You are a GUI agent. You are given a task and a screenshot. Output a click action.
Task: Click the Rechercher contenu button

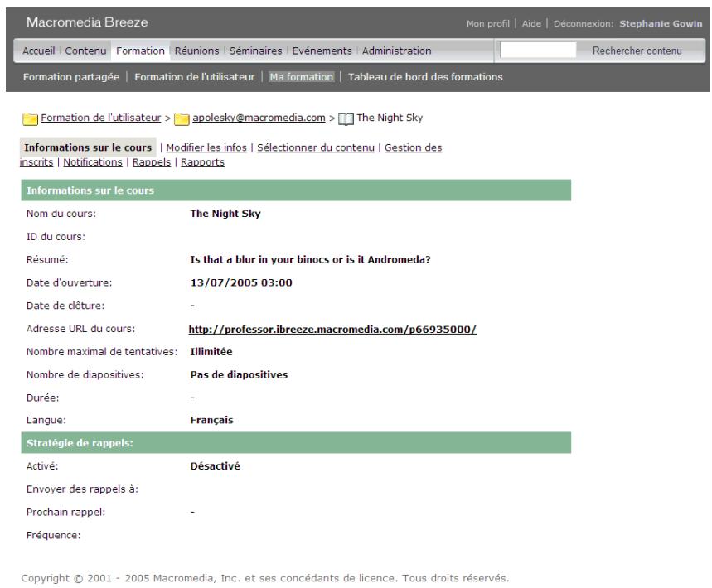coord(637,51)
